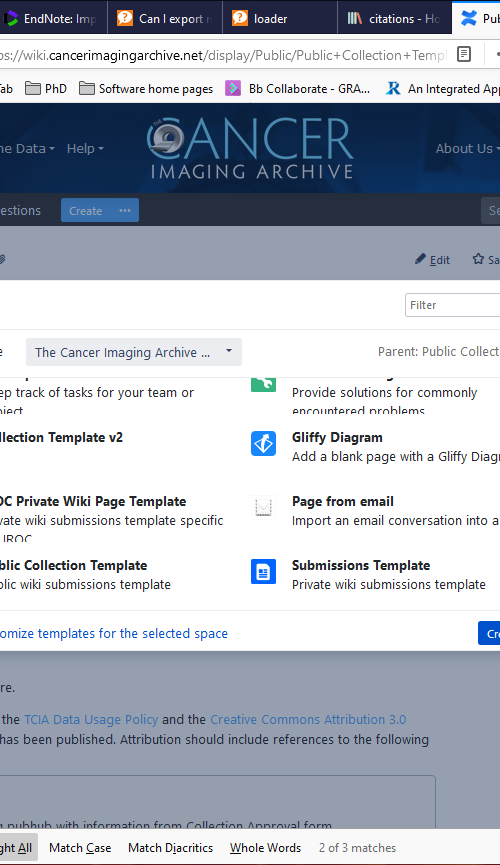Click the Filter input field

[453, 305]
